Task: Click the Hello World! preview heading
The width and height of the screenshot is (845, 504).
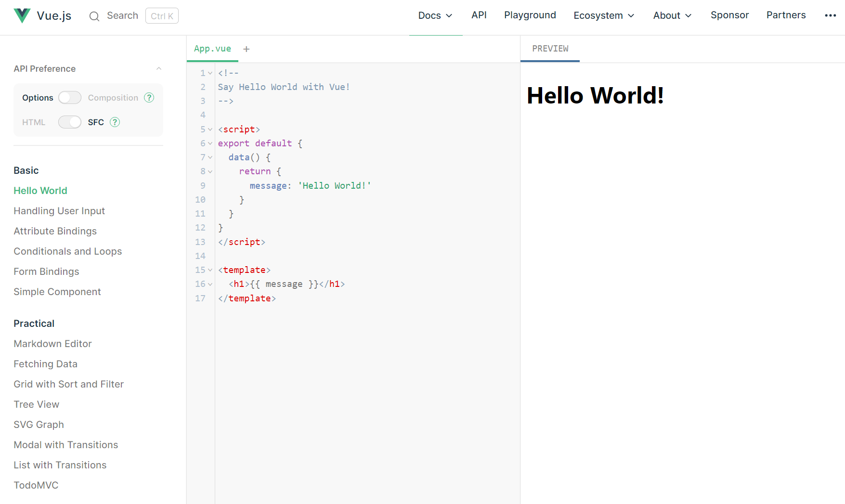Action: point(595,95)
